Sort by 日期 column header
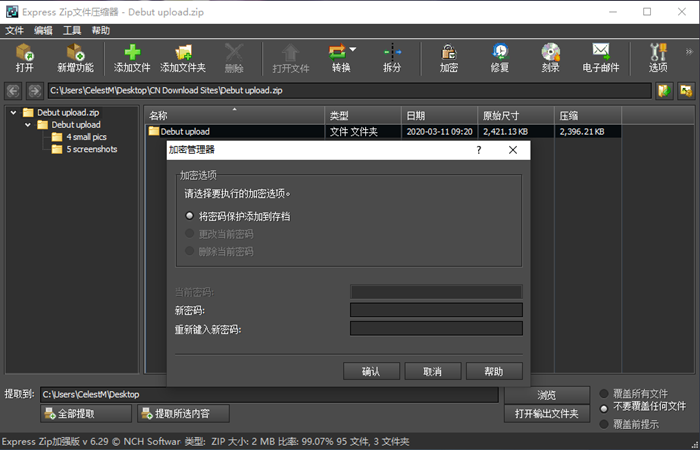This screenshot has height=450, width=700. (439, 116)
